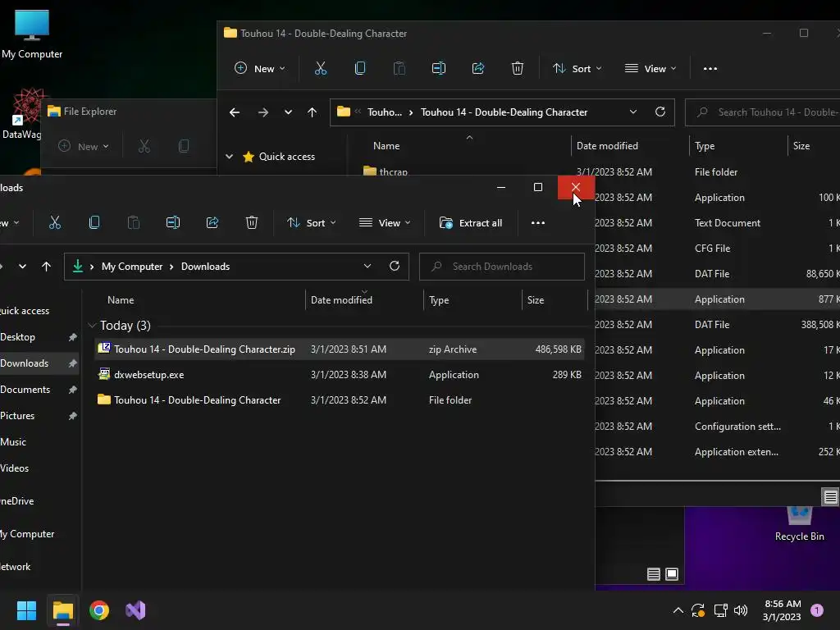Click Delete trash icon in Downloads window toolbar
The height and width of the screenshot is (630, 840).
pyautogui.click(x=252, y=223)
